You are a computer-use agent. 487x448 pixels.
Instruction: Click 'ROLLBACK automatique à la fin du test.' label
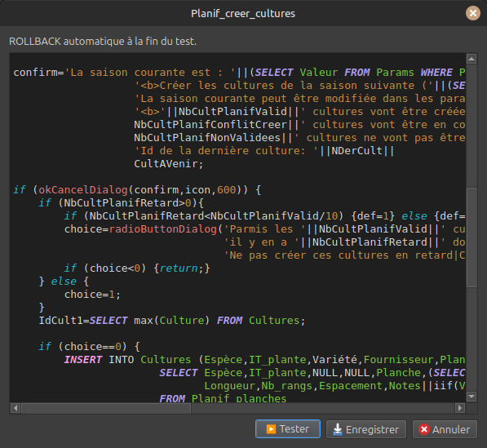[x=103, y=42]
